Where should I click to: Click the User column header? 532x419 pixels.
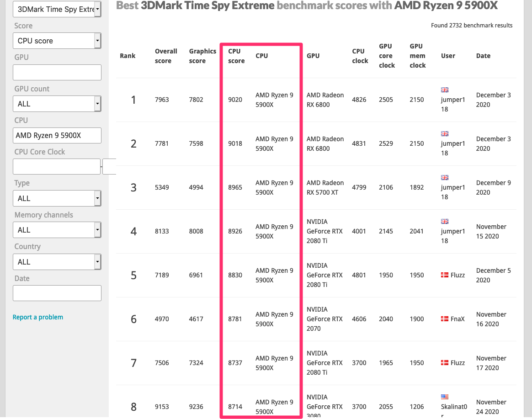(448, 56)
